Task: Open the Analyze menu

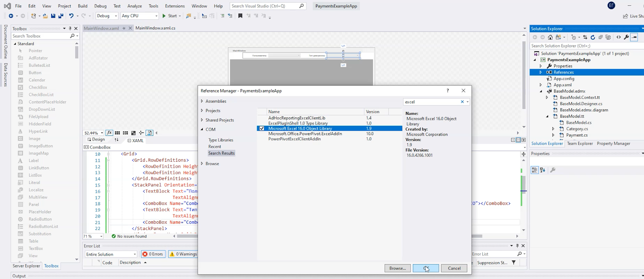Action: [135, 6]
